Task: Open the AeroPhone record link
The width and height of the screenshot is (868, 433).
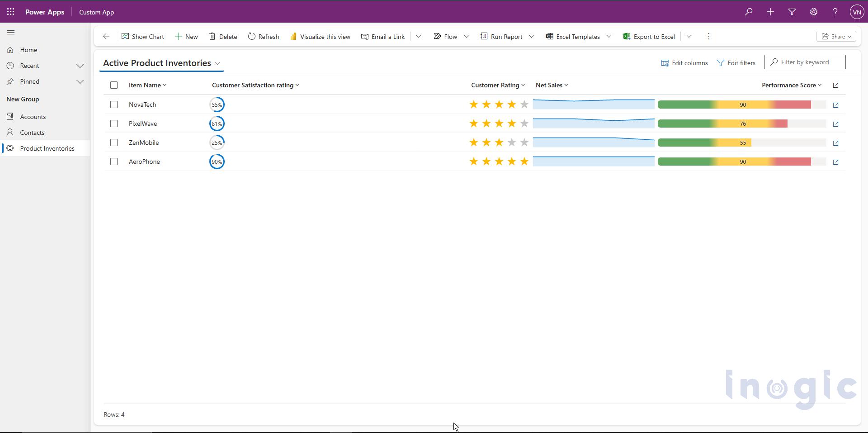Action: point(144,162)
